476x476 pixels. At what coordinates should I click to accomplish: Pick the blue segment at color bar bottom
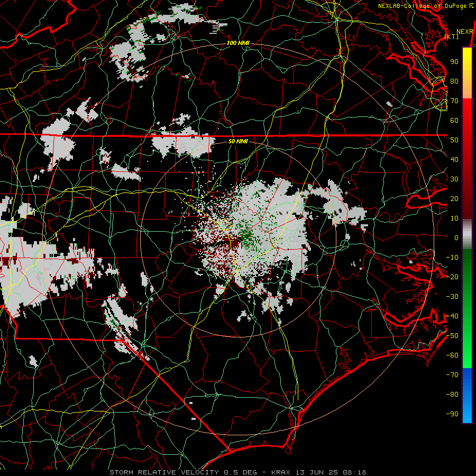[x=467, y=396]
